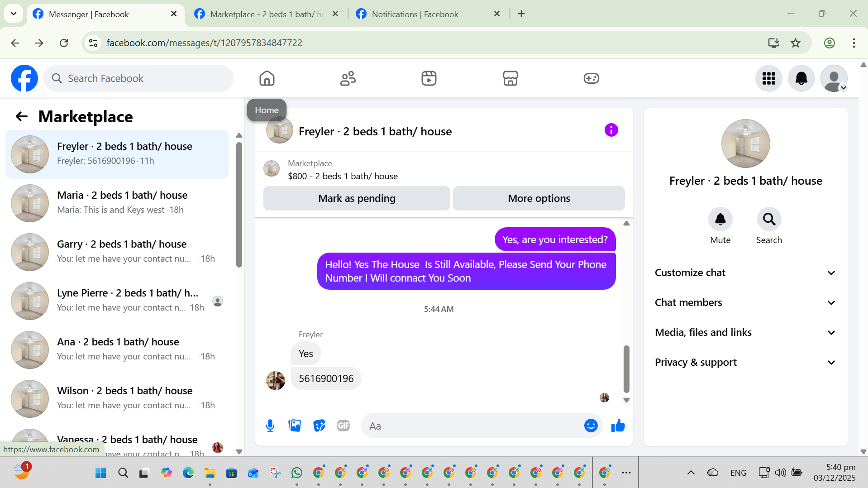Click the browser address bar URL
Screen dimensions: 868x488
point(204,43)
